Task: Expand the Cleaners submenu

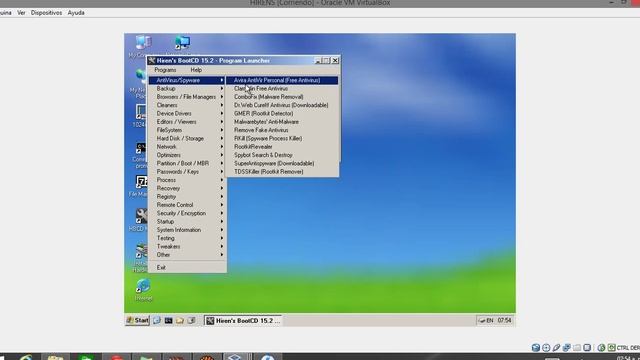Action: pyautogui.click(x=187, y=105)
